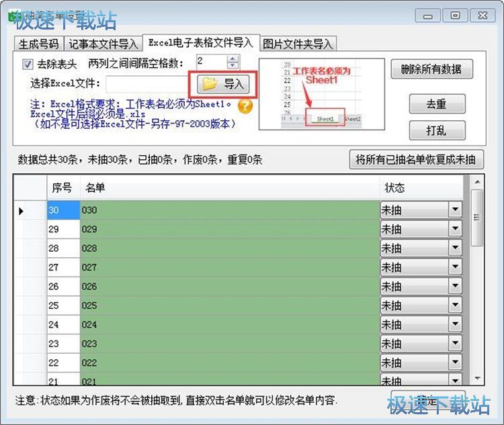Image resolution: width=504 pixels, height=425 pixels.
Task: Click the 选择Excel文件 path field
Action: [x=147, y=84]
